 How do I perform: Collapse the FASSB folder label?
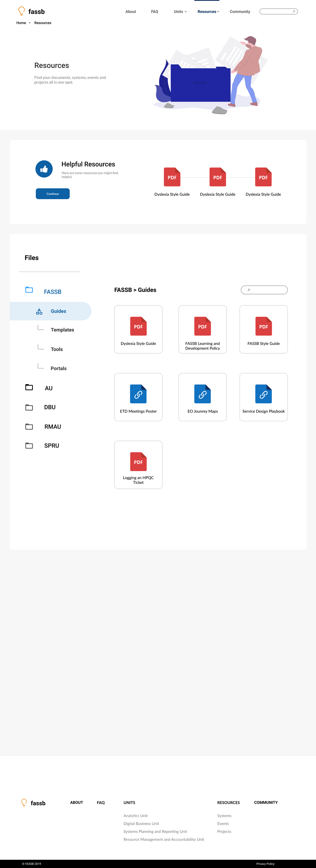tap(53, 292)
